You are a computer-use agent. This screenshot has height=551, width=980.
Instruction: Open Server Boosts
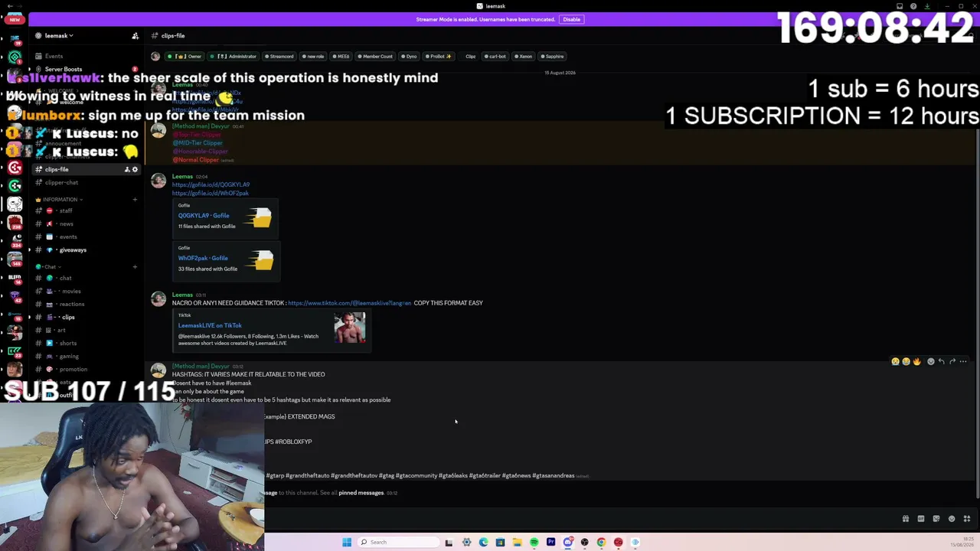(x=86, y=69)
